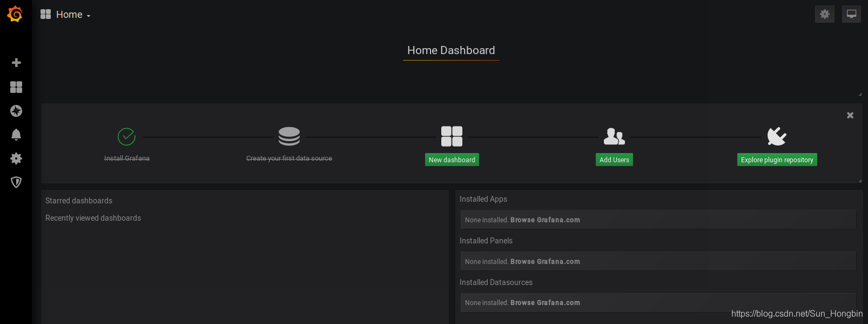Click the Starred dashboards heading
The width and height of the screenshot is (868, 324).
point(79,201)
